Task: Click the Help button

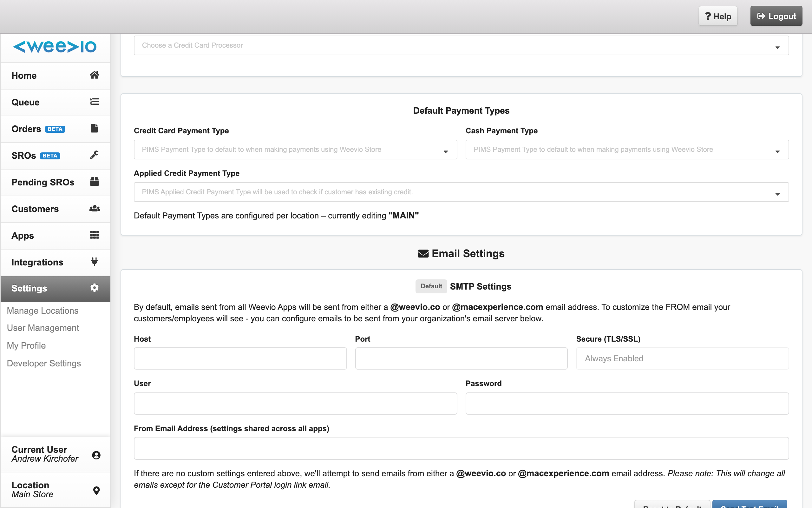Action: pos(718,16)
